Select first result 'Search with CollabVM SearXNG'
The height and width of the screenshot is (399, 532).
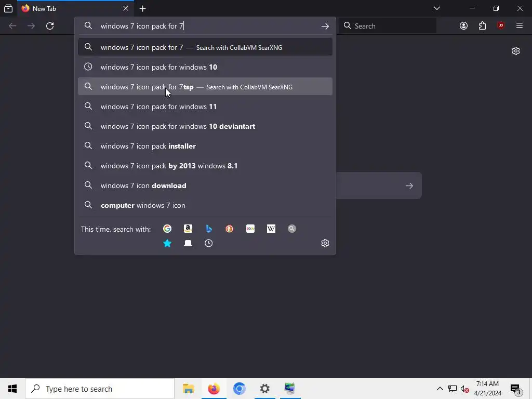click(x=205, y=47)
